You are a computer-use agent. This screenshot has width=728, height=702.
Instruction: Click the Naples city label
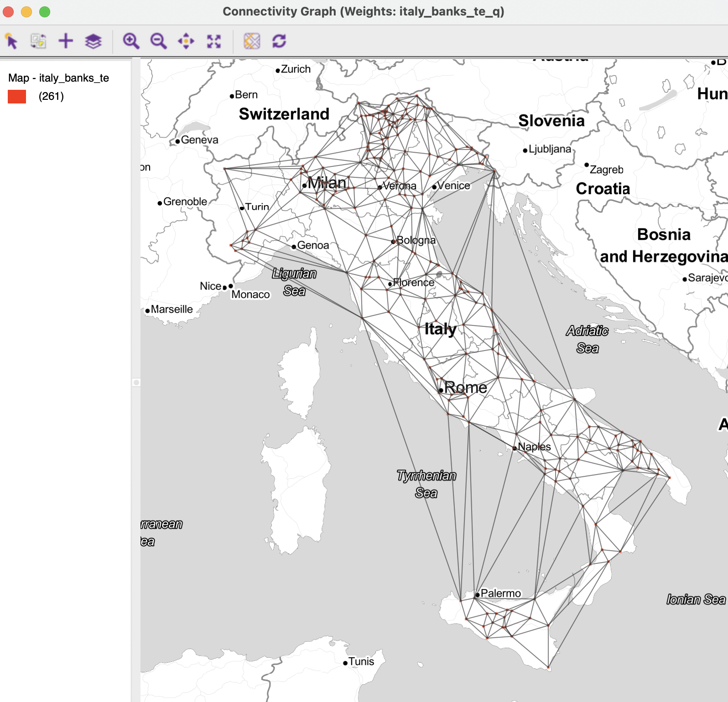pyautogui.click(x=534, y=447)
